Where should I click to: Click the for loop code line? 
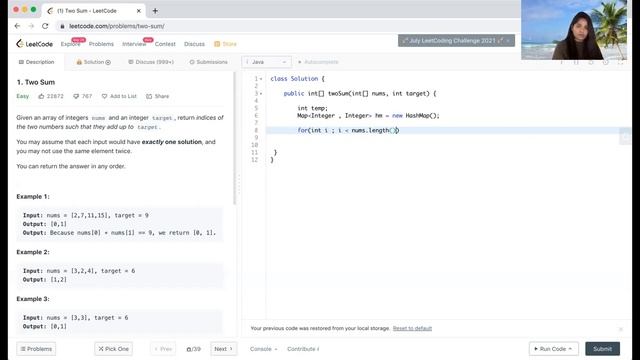coord(348,130)
